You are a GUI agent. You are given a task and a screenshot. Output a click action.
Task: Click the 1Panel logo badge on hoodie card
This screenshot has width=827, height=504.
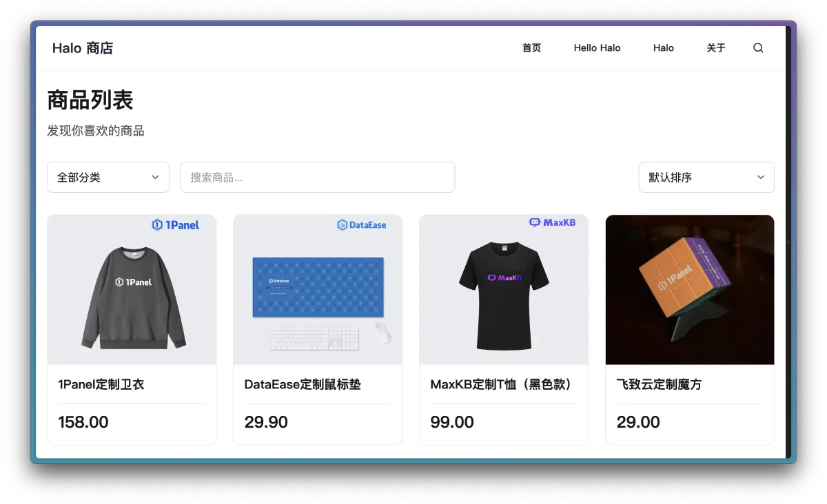[x=176, y=224]
